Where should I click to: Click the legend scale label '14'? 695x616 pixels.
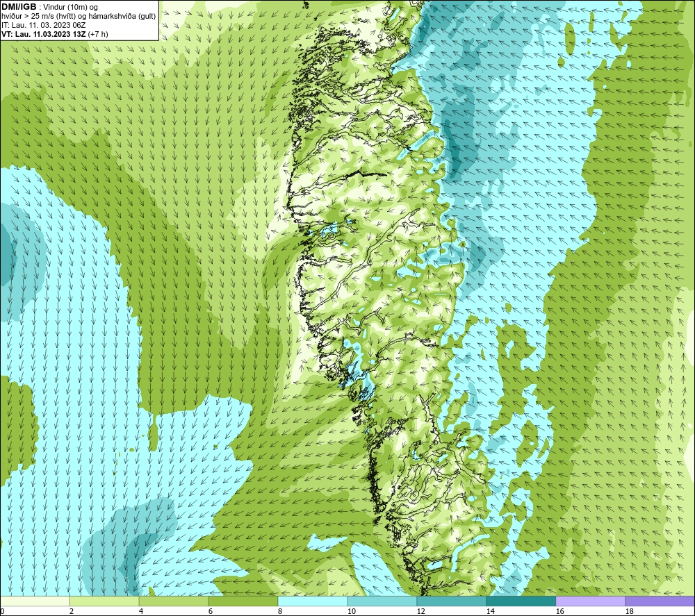pos(490,612)
